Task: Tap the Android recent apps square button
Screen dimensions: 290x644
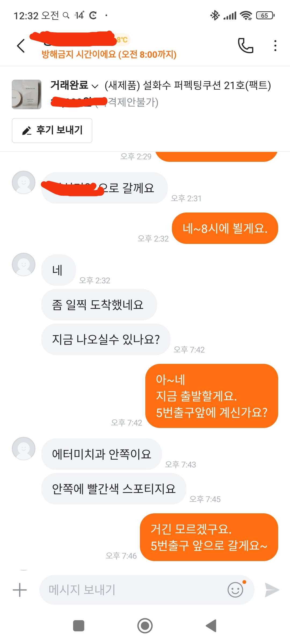Action: [79, 626]
